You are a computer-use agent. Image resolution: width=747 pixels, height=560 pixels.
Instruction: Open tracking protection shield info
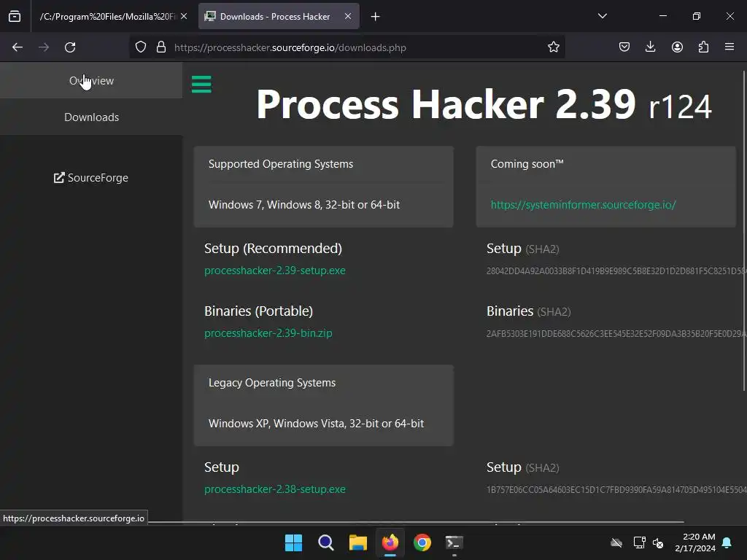[x=141, y=47]
